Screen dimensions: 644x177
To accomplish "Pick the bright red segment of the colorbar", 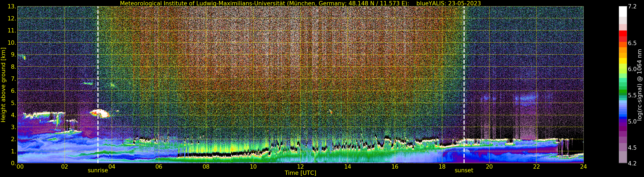I will (623, 34).
